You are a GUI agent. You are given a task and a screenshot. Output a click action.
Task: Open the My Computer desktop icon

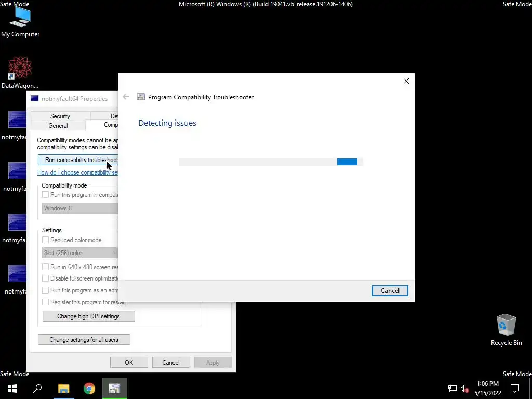20,22
